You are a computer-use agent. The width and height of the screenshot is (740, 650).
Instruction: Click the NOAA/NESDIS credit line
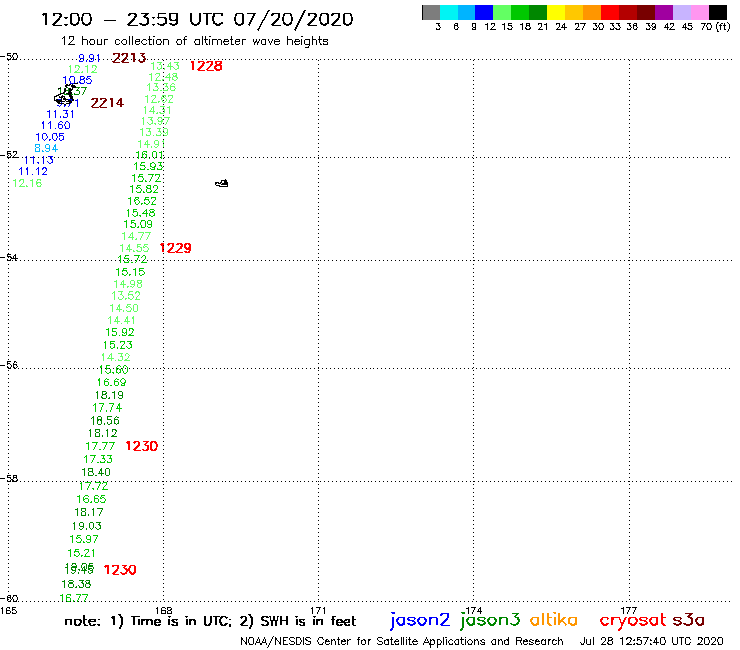click(x=402, y=642)
